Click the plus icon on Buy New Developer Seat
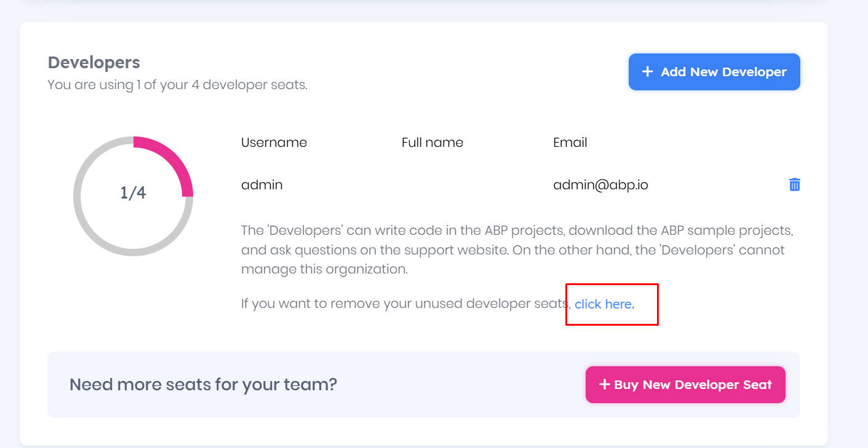The image size is (868, 448). pos(604,385)
